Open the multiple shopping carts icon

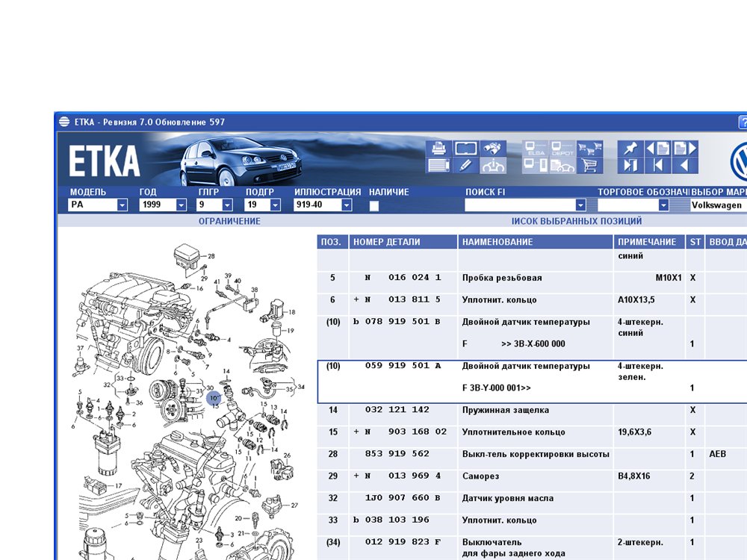click(x=590, y=149)
